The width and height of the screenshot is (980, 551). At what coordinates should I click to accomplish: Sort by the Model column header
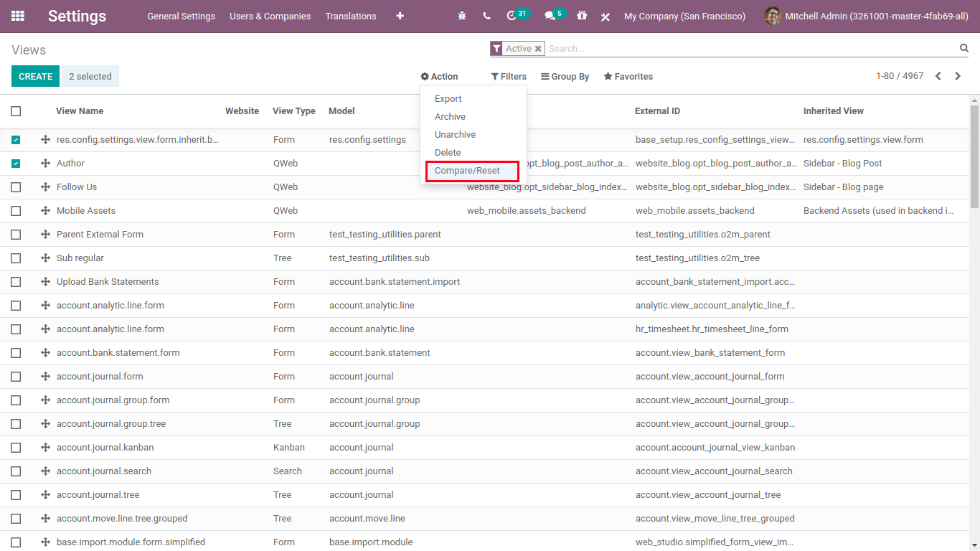tap(341, 111)
